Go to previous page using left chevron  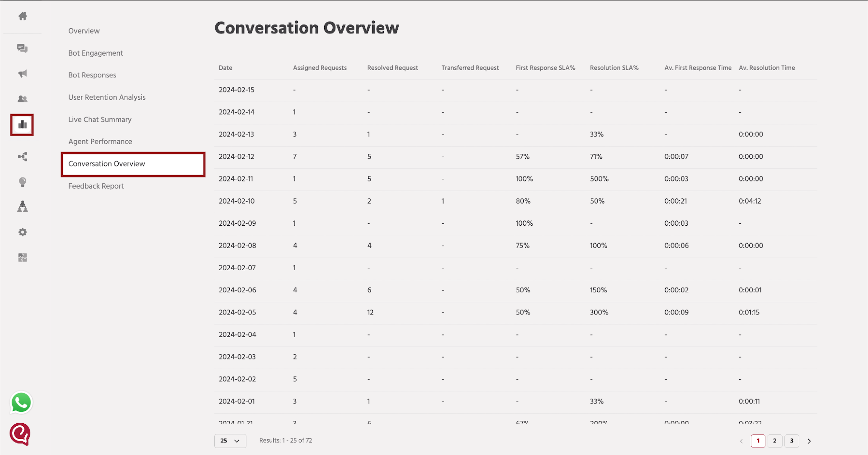pos(741,441)
